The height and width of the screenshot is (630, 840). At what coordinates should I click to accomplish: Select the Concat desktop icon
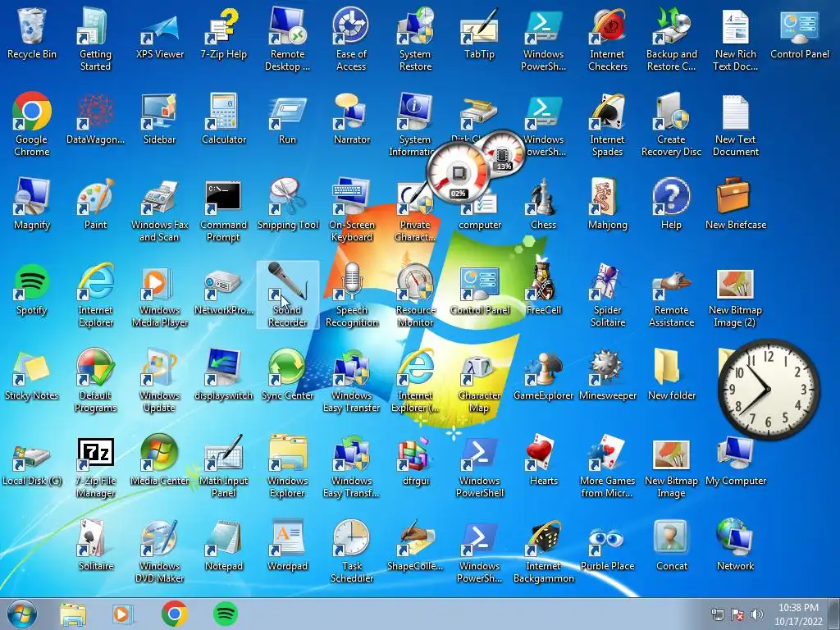[x=671, y=537]
